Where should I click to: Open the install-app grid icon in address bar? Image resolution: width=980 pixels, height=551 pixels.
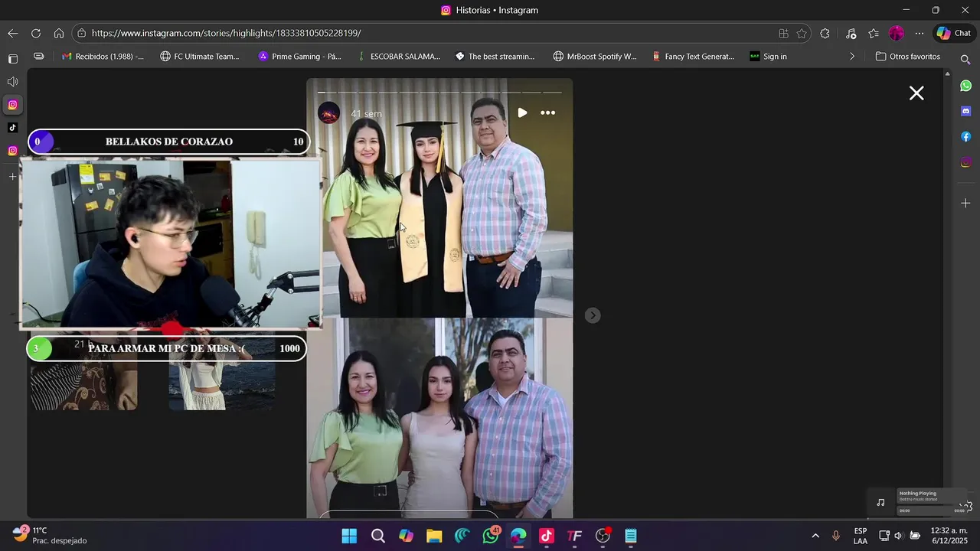click(x=783, y=34)
